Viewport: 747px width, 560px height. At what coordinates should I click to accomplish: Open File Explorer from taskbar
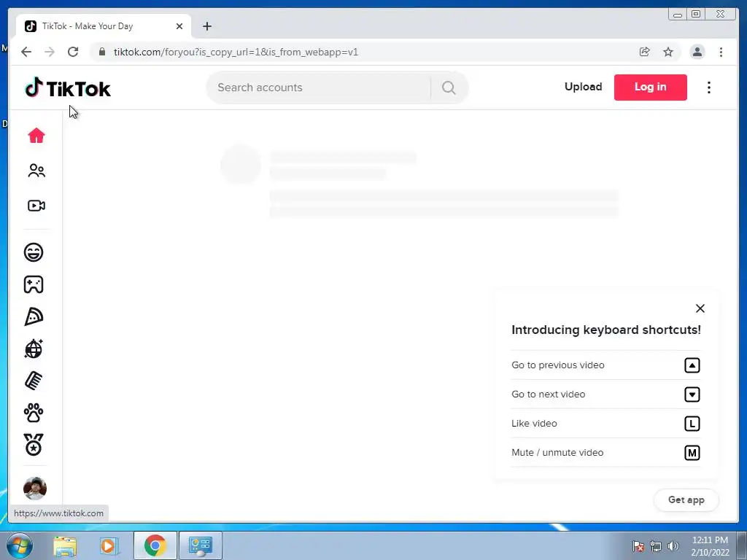click(64, 545)
